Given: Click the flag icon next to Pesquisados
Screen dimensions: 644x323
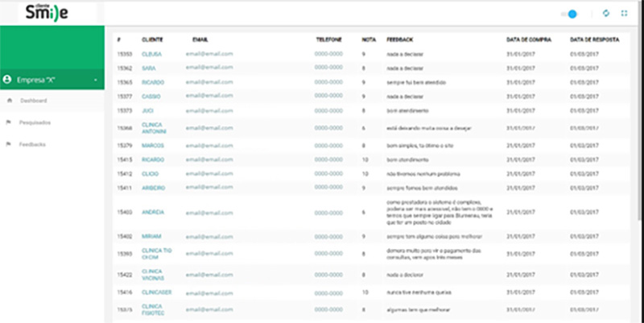Looking at the screenshot, I should (x=8, y=122).
